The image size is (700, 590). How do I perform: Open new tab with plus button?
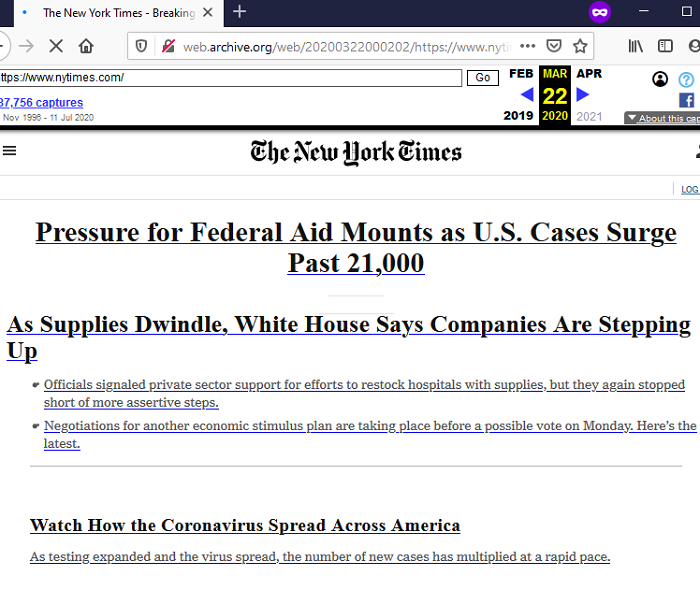239,12
